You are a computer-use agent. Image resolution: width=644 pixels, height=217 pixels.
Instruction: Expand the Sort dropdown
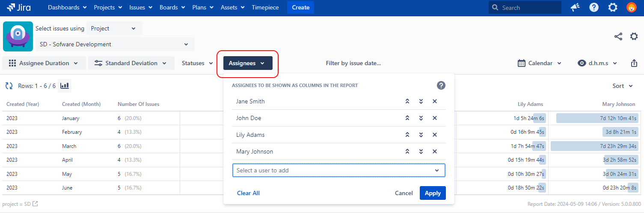tap(622, 86)
